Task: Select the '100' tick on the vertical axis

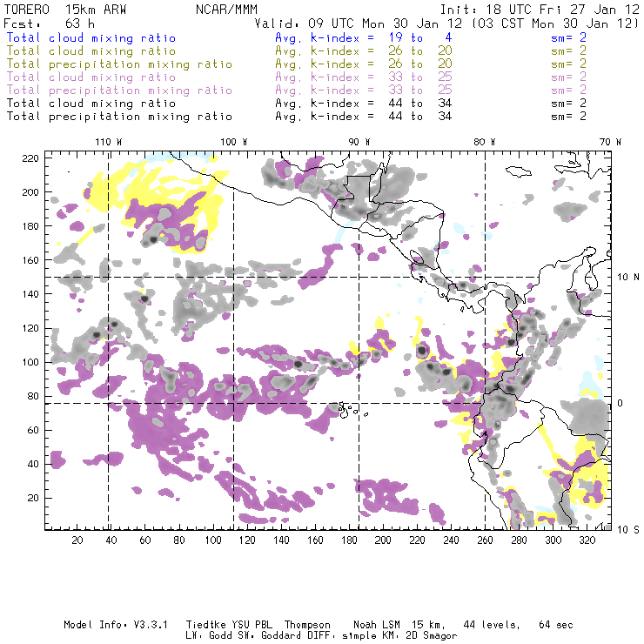Action: [30, 362]
